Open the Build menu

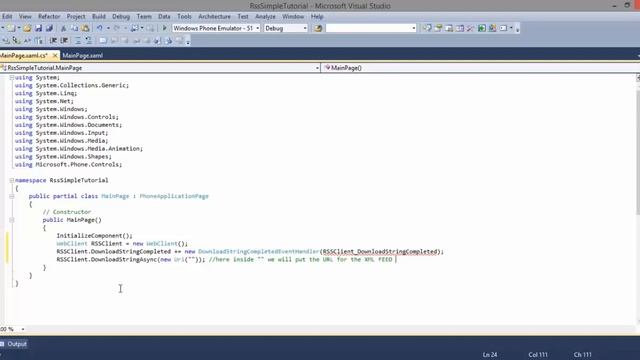pos(99,16)
